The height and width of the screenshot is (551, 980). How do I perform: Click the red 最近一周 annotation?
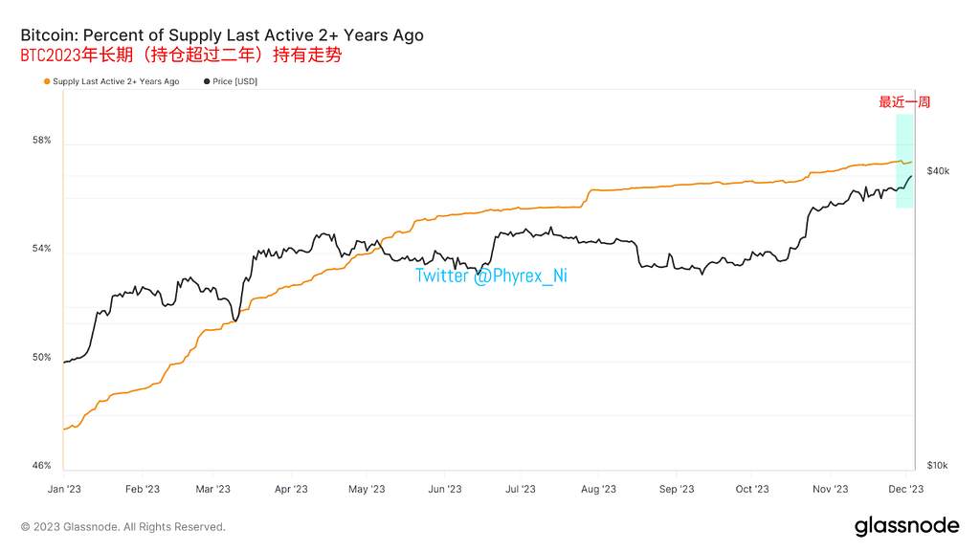coord(904,101)
